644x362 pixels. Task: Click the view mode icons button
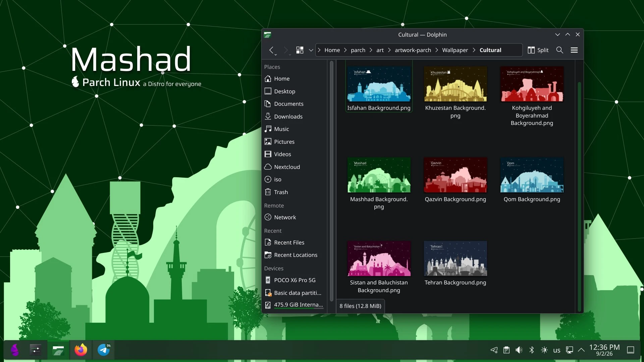(x=300, y=50)
